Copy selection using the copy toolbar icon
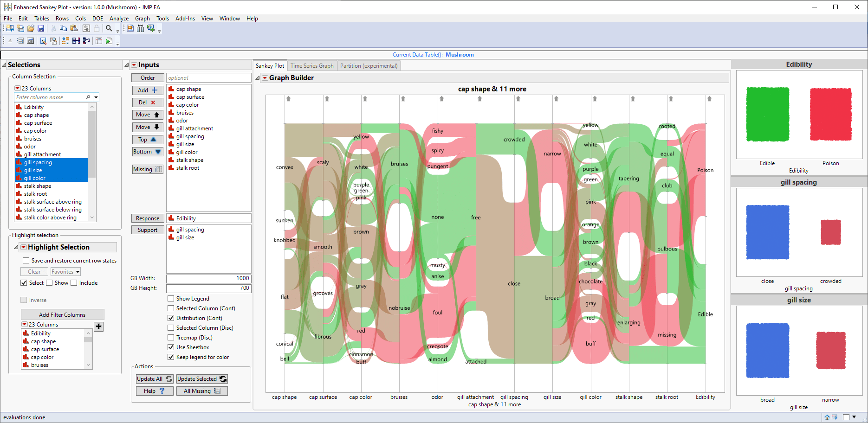Screen dimensions: 868x423 [63, 28]
